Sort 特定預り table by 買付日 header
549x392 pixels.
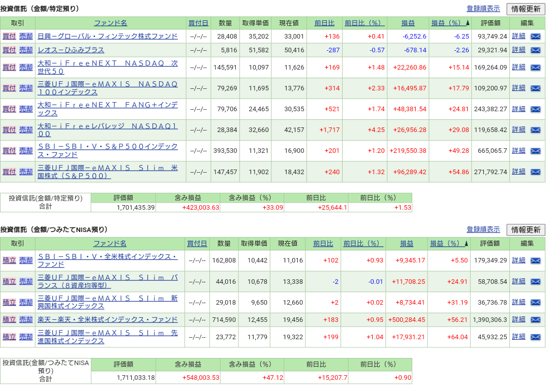pos(198,23)
